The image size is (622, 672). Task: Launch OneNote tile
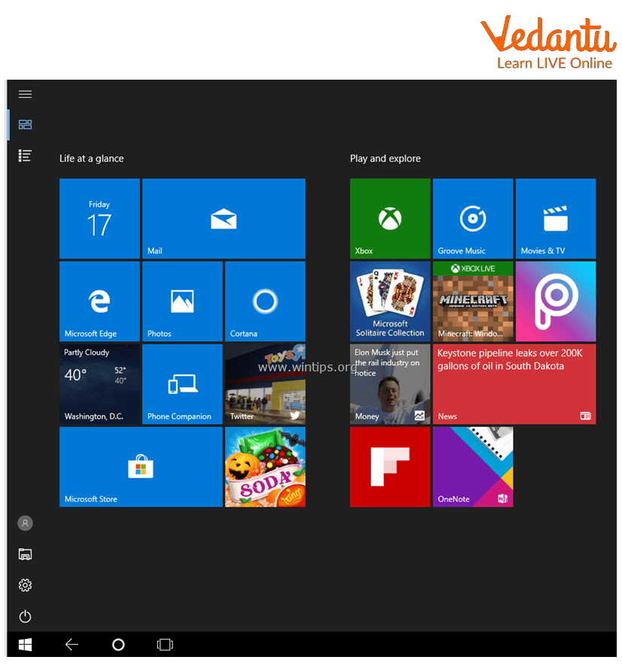pyautogui.click(x=472, y=467)
